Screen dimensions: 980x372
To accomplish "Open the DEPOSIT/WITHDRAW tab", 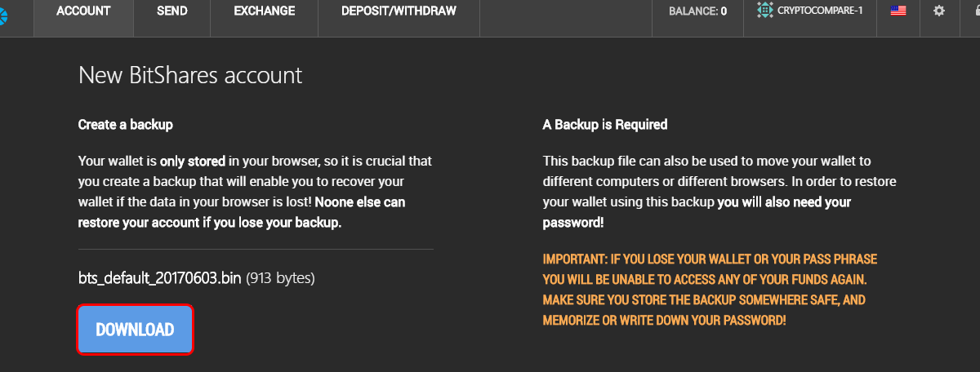I will [399, 11].
